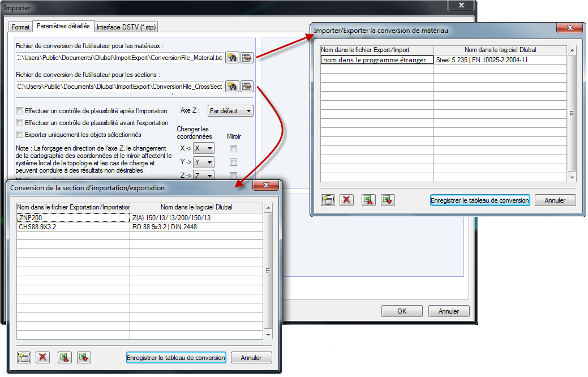Click material table header 'Nom dans le logiciel Dlubal'
This screenshot has width=588, height=377.
(x=500, y=50)
